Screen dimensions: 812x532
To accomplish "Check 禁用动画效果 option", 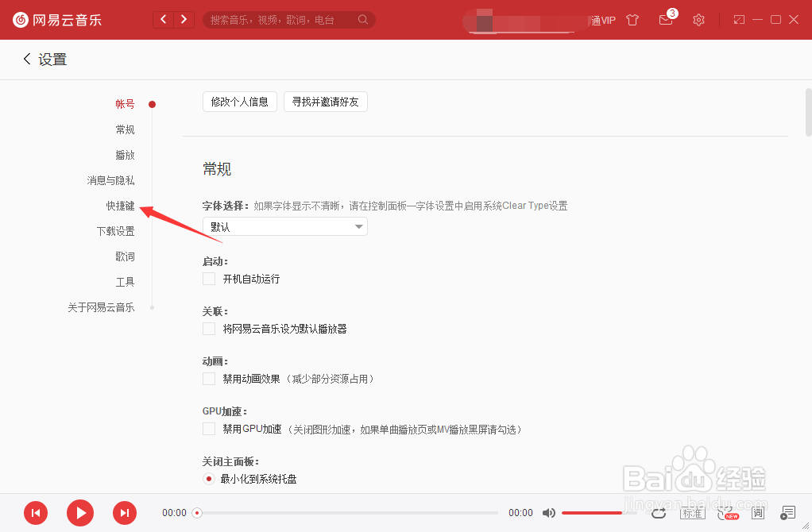I will [x=209, y=379].
